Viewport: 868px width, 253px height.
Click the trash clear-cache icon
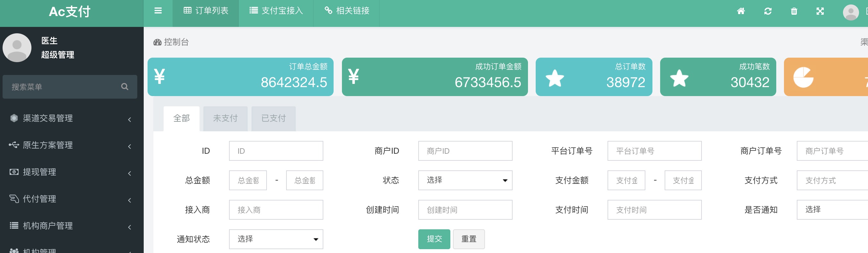(x=794, y=11)
